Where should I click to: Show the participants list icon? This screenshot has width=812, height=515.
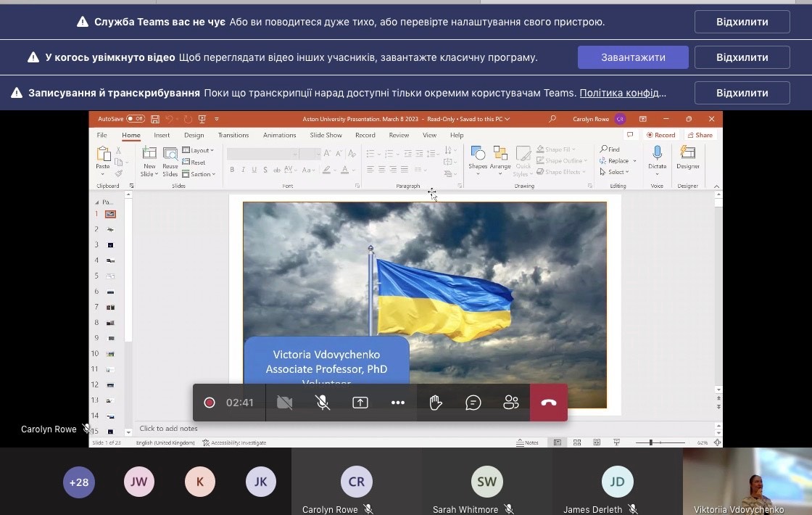pos(511,403)
